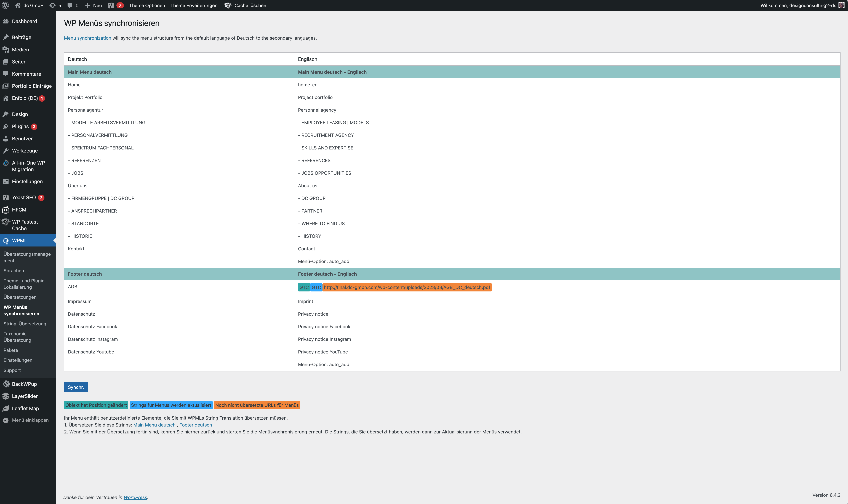Click the WordPress link in footer
848x504 pixels.
point(135,498)
